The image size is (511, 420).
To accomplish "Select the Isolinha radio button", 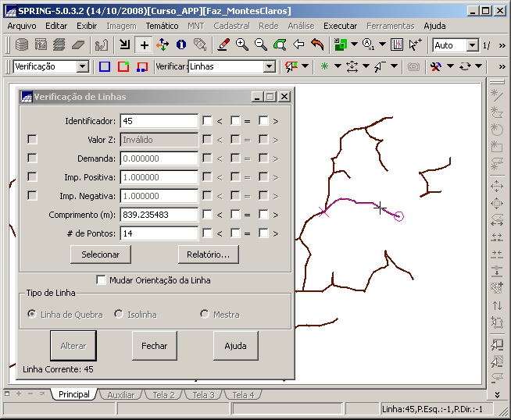I will click(x=119, y=315).
